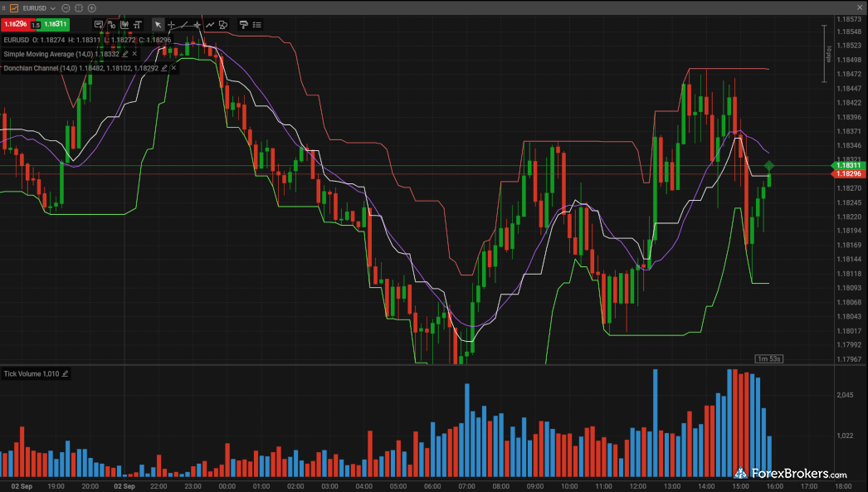Zoom in the chart with plus icon
This screenshot has height=492, width=868.
click(x=92, y=8)
